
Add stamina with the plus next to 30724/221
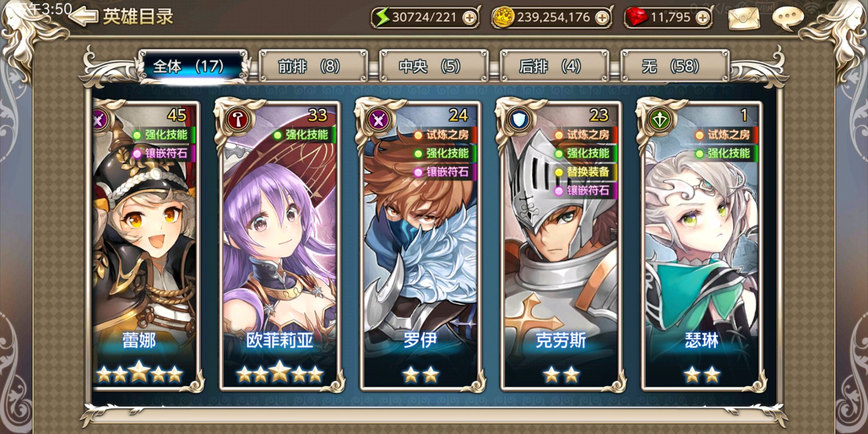point(469,18)
